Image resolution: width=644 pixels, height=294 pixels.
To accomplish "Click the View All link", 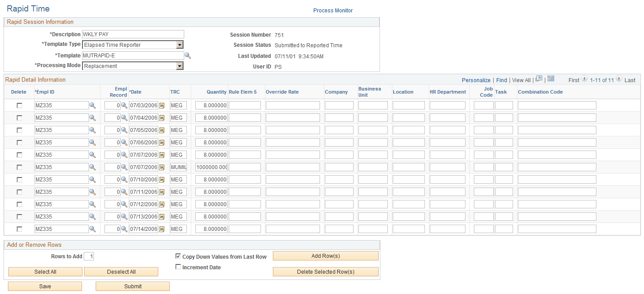I will click(521, 80).
